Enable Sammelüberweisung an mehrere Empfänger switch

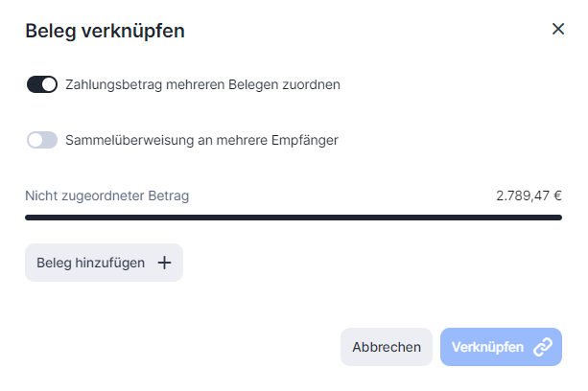(x=42, y=140)
